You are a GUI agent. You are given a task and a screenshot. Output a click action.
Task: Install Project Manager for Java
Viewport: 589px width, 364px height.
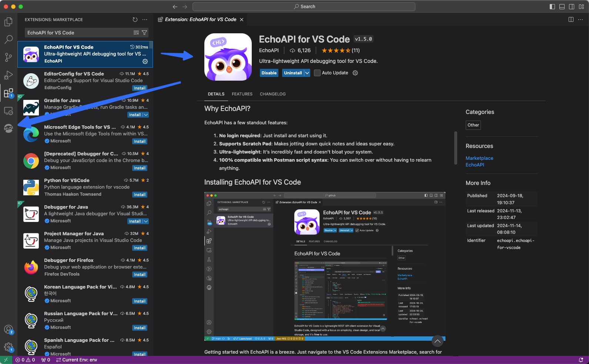(140, 248)
